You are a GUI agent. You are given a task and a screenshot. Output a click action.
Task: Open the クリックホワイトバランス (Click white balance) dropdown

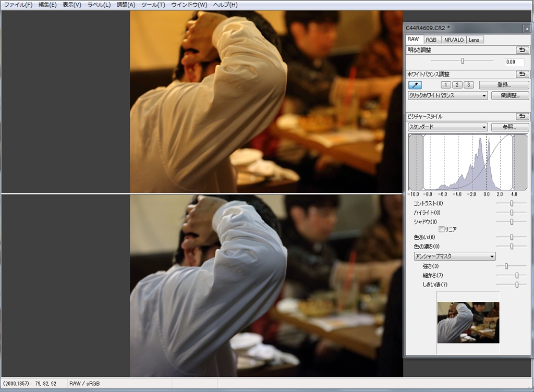[448, 95]
